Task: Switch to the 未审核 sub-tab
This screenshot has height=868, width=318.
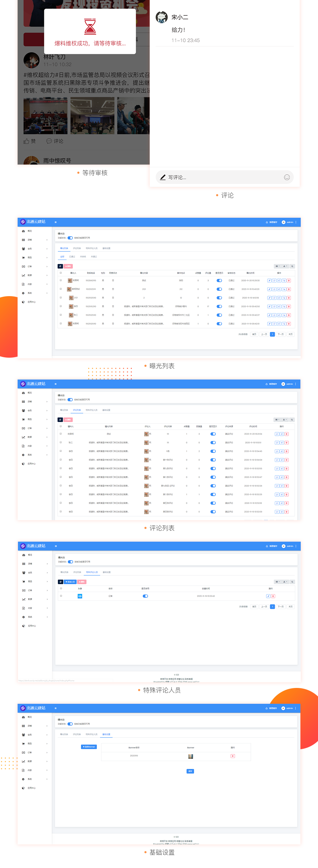Action: pos(83,257)
